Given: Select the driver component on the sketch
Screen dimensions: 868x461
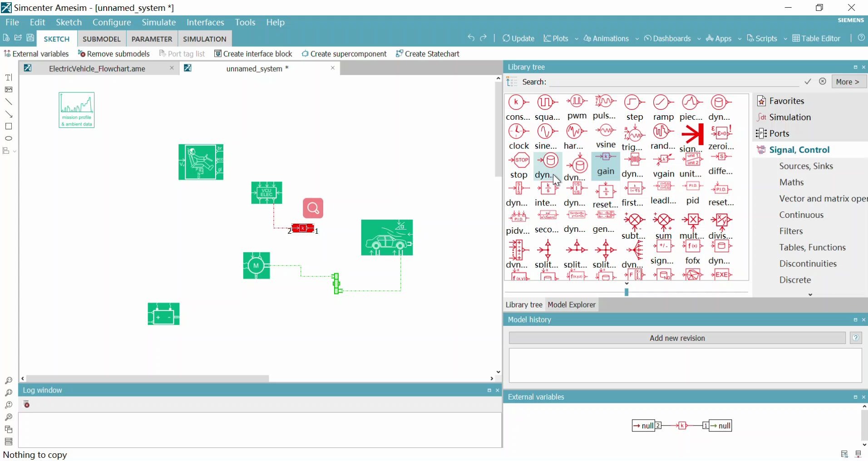Looking at the screenshot, I should click(201, 162).
